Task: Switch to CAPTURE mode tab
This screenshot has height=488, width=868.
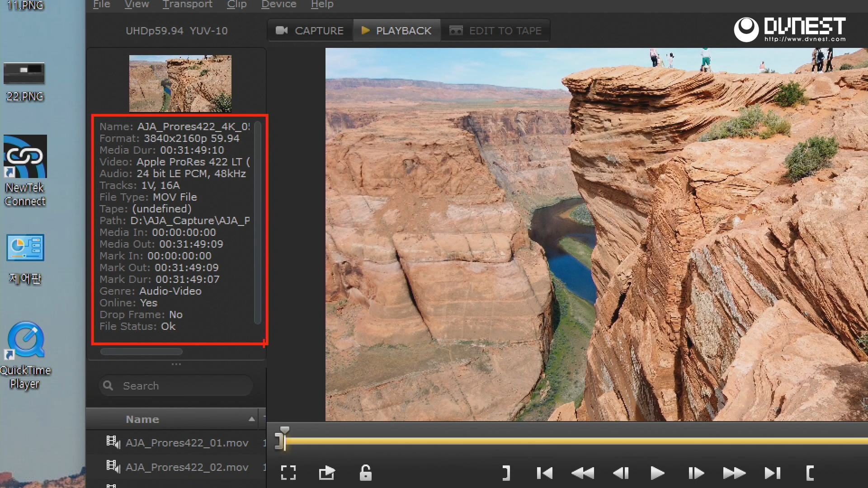Action: tap(310, 31)
